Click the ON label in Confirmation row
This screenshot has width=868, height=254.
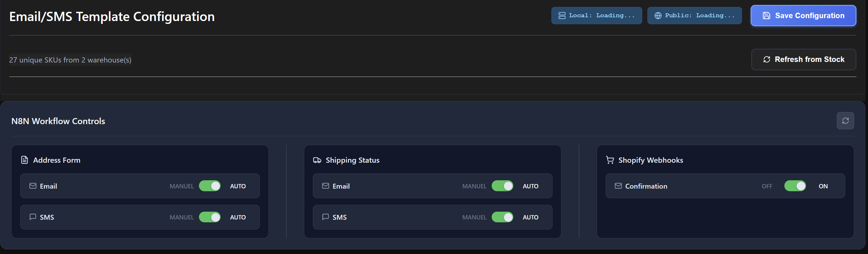click(x=823, y=186)
